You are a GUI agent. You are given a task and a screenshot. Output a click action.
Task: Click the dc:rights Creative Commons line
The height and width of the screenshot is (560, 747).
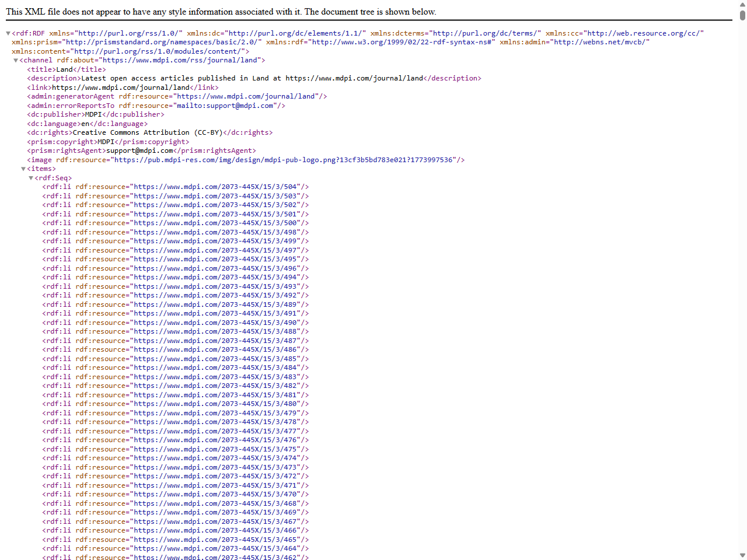point(149,132)
